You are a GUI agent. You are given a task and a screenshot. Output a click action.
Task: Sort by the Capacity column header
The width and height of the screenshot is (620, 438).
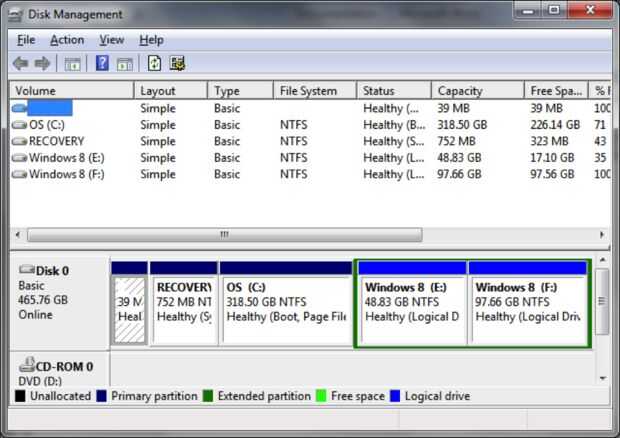(x=478, y=91)
